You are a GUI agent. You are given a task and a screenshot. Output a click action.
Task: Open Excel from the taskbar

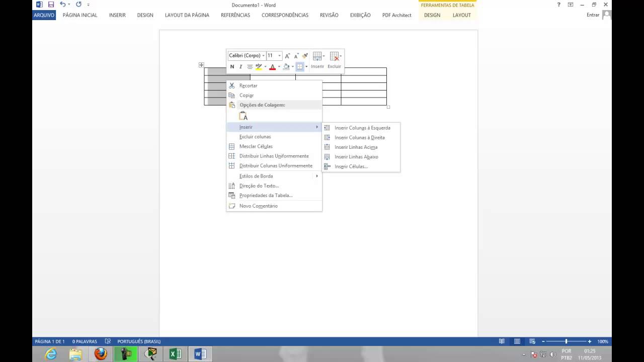coord(176,354)
